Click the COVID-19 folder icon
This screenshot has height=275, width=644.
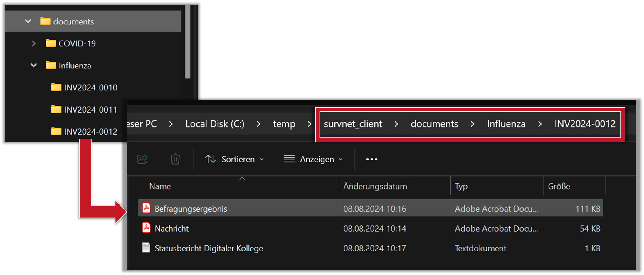coord(51,43)
